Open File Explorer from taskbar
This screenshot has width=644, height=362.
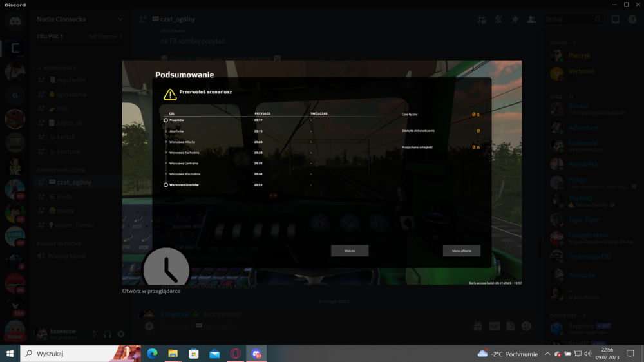point(173,354)
